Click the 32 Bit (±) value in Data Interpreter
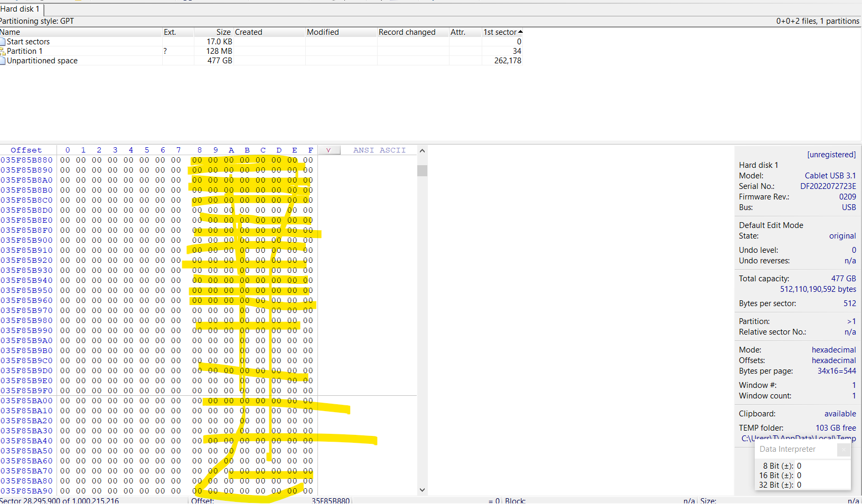This screenshot has height=504, width=862. coord(799,485)
